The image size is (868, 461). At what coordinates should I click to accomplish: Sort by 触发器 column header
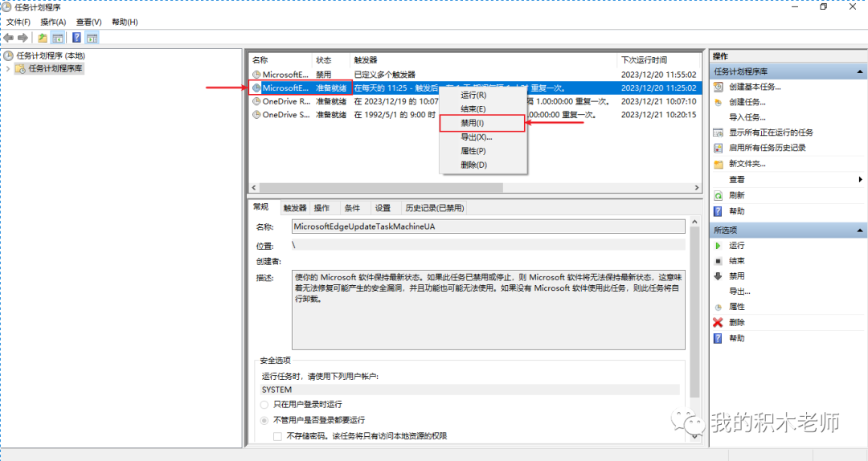click(x=483, y=59)
